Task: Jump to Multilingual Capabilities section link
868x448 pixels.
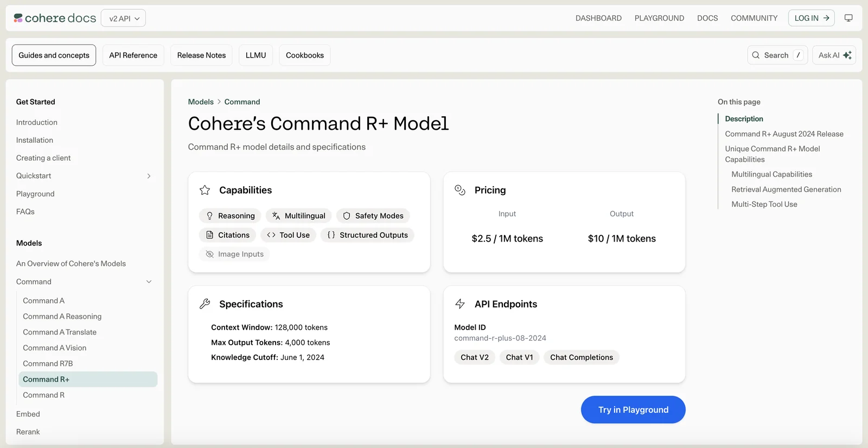Action: click(x=771, y=174)
